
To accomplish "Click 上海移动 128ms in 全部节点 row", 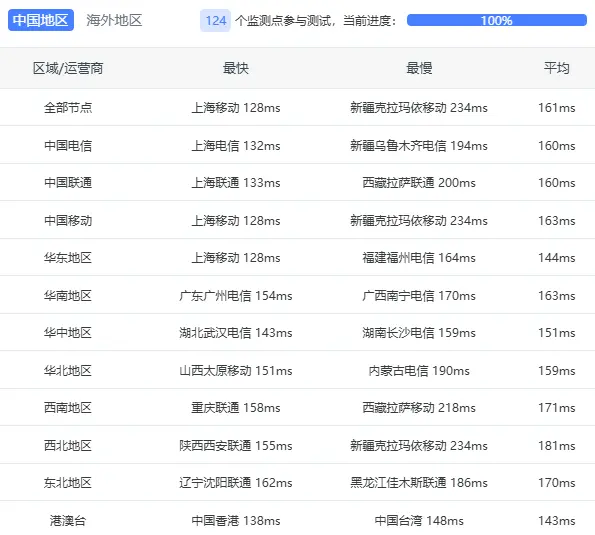I will coord(236,108).
